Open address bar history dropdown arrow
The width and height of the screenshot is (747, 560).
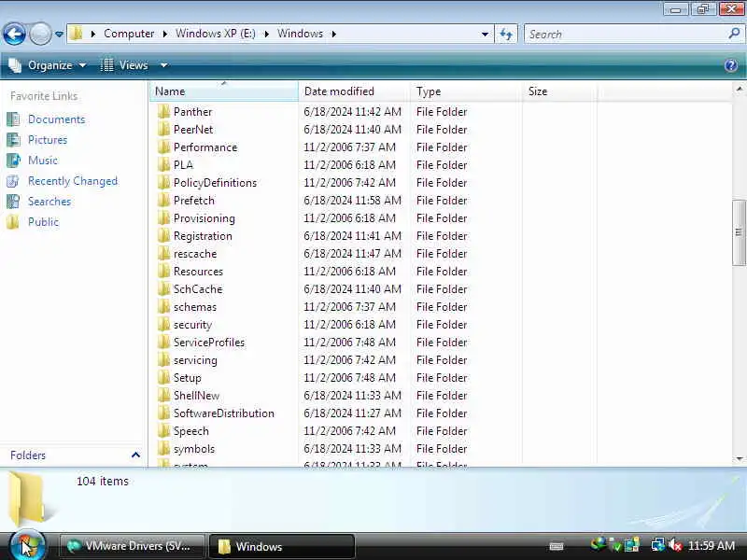tap(485, 34)
